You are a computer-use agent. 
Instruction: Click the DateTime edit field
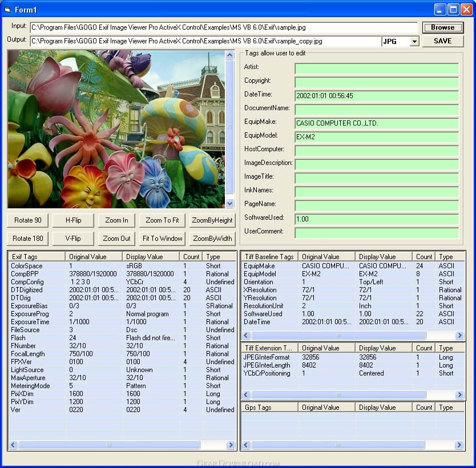(x=377, y=96)
